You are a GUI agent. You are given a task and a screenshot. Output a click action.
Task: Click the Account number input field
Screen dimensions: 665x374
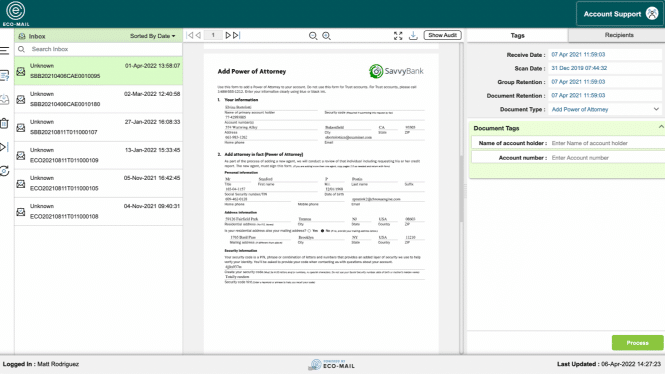click(x=607, y=158)
